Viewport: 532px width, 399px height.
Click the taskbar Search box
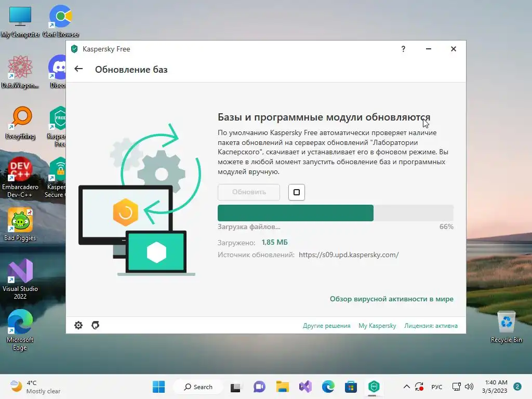click(198, 387)
